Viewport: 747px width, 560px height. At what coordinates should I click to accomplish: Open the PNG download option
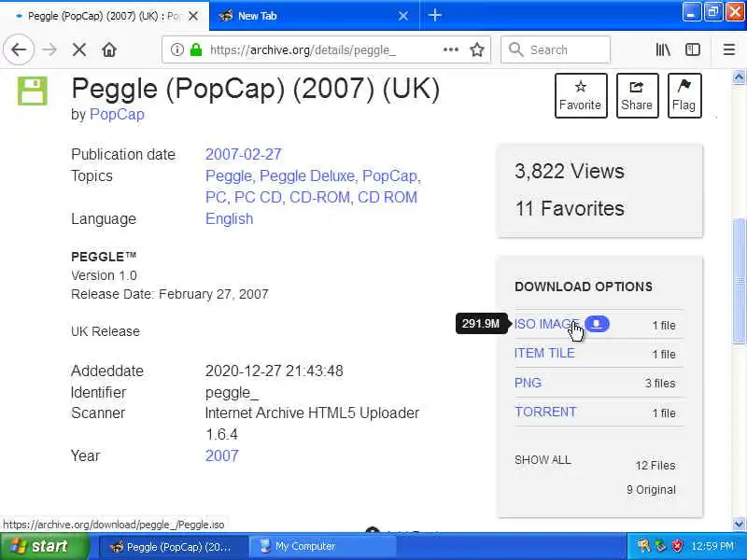(528, 383)
